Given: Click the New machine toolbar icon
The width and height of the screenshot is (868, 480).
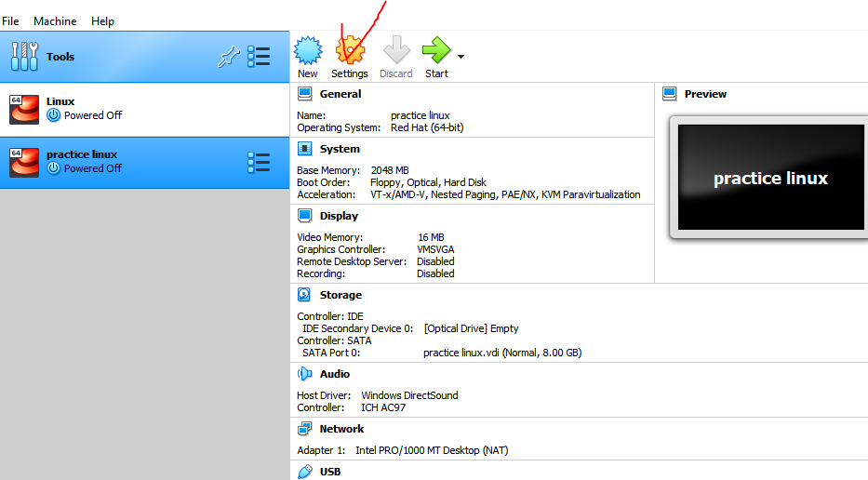Looking at the screenshot, I should coord(308,50).
